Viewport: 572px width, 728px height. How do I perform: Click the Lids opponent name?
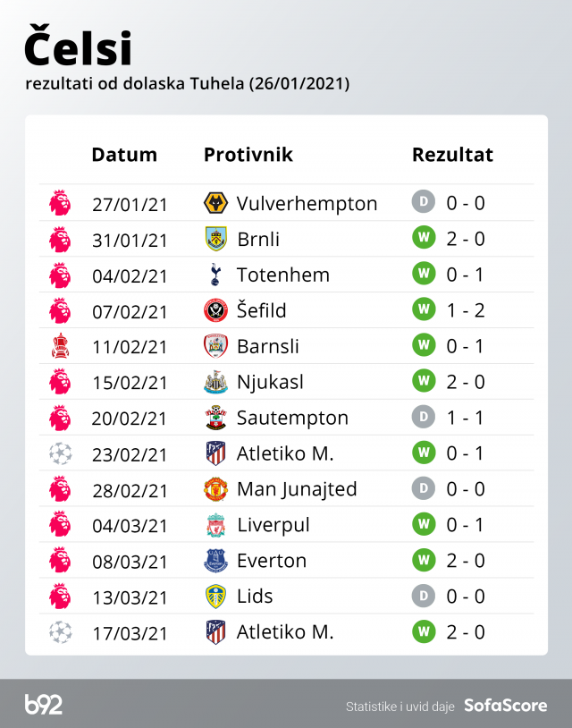(x=255, y=597)
